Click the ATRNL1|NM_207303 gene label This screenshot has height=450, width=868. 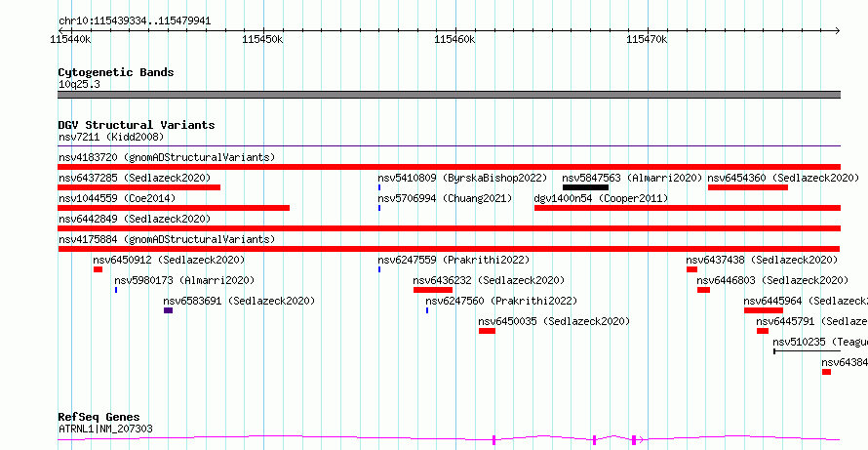[105, 429]
